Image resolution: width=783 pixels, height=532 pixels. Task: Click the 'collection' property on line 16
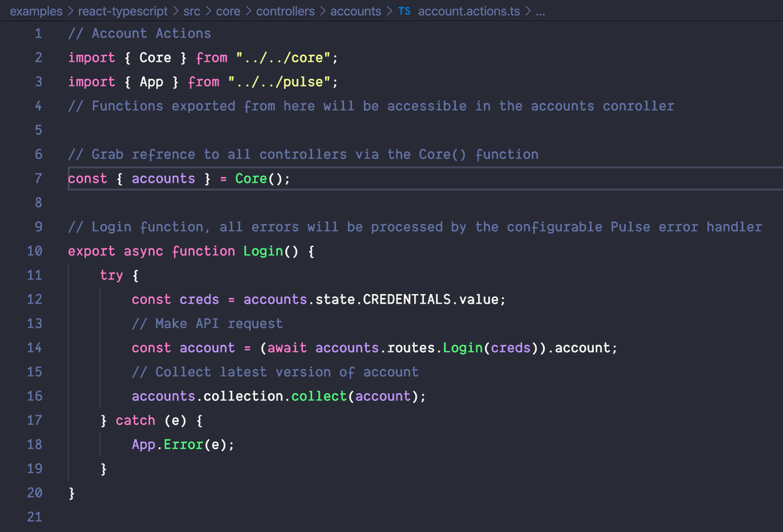click(x=243, y=396)
